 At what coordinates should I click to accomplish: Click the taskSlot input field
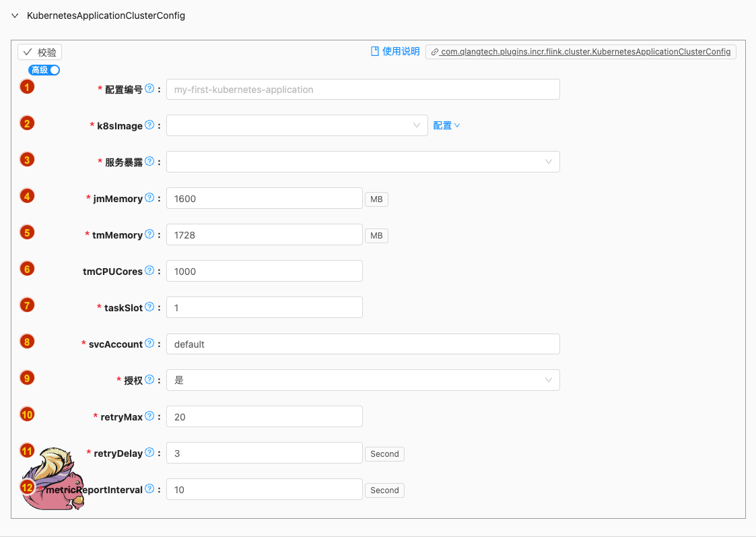tap(264, 307)
